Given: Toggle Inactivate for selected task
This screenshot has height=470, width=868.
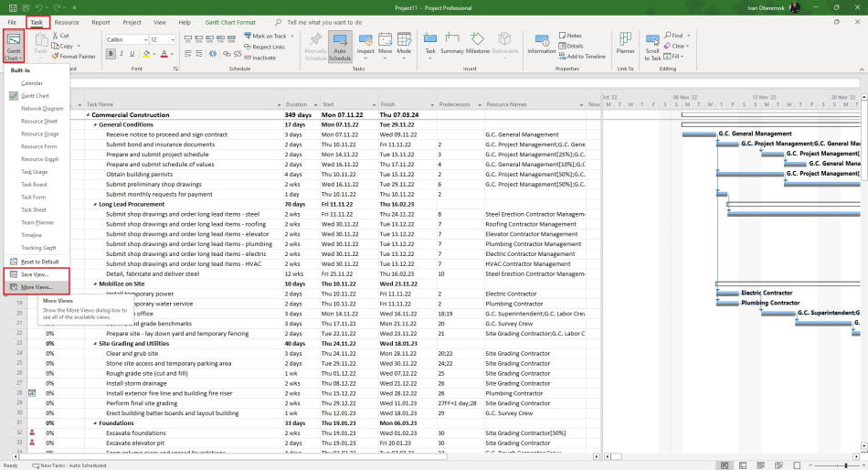Looking at the screenshot, I should tap(259, 57).
